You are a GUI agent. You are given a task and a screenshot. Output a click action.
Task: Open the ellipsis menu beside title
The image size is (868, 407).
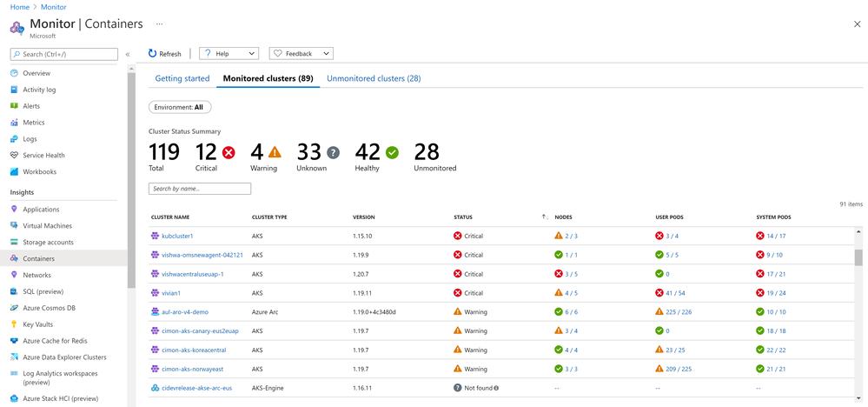159,24
